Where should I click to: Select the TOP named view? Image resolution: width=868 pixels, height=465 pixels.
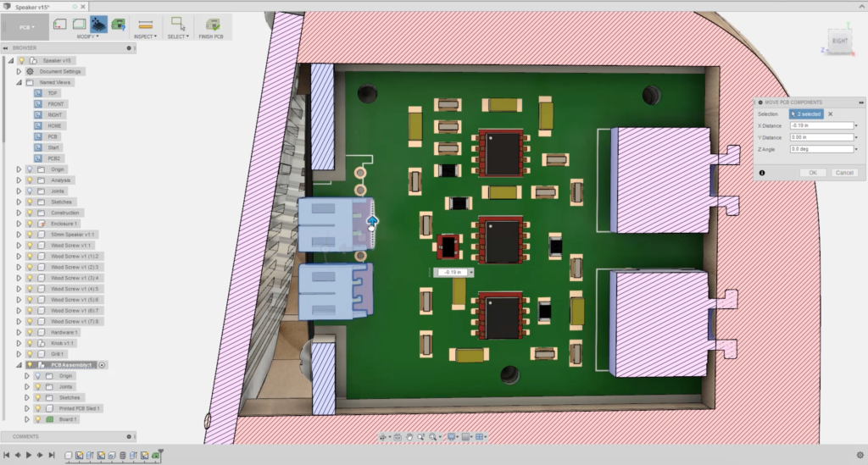pos(52,93)
